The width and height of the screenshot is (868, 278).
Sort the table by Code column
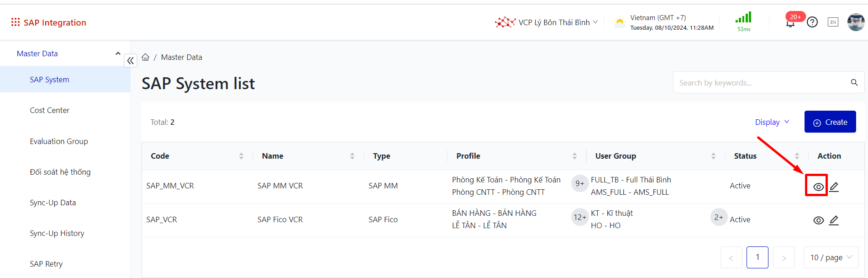(241, 156)
